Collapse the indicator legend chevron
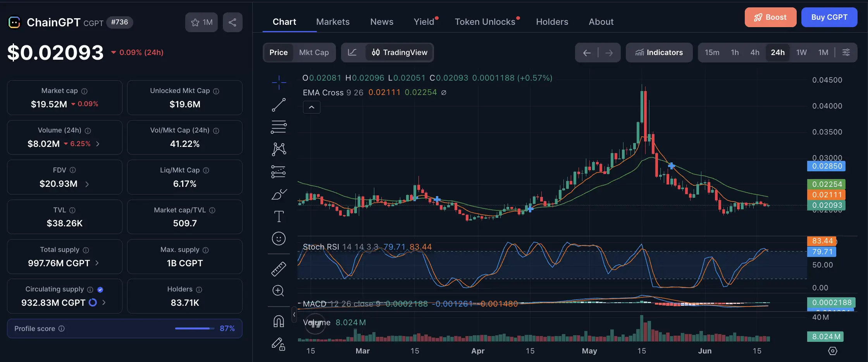868x362 pixels. [x=312, y=107]
